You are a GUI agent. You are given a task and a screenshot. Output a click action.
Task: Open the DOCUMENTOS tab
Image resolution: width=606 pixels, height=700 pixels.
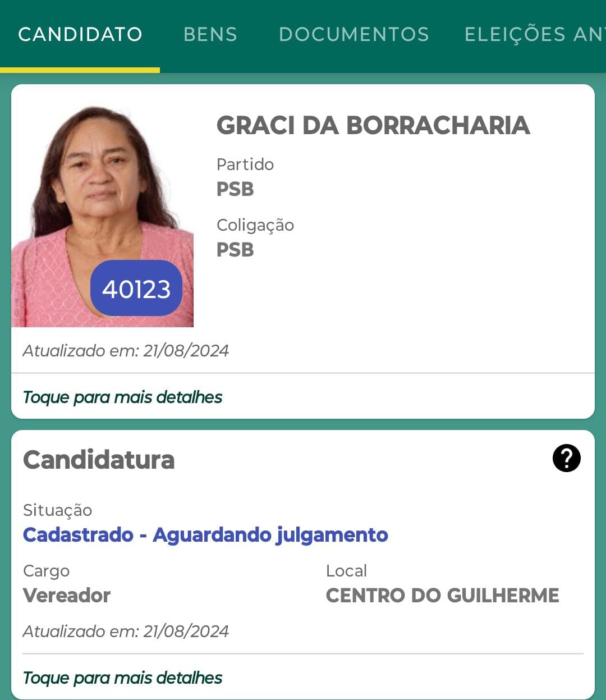coord(353,34)
